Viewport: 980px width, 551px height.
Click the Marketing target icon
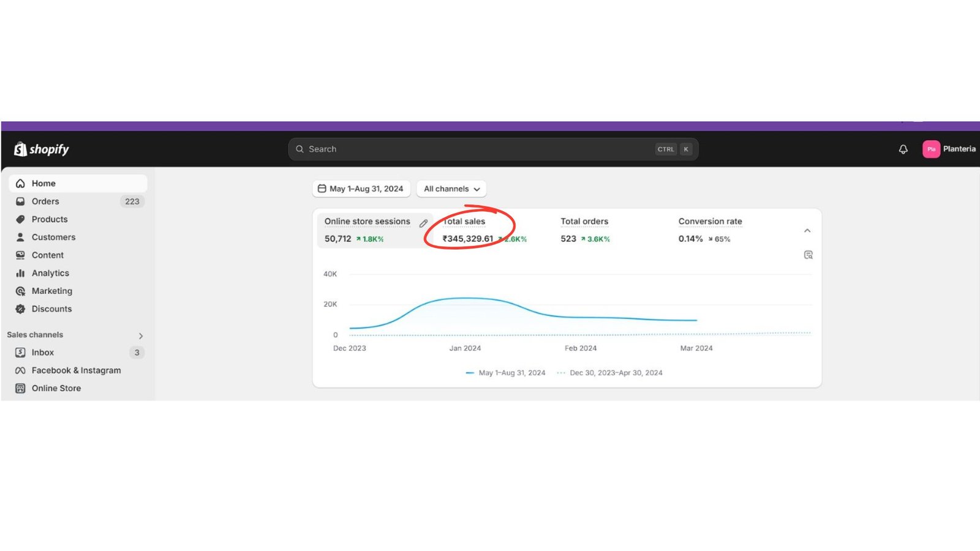tap(20, 291)
